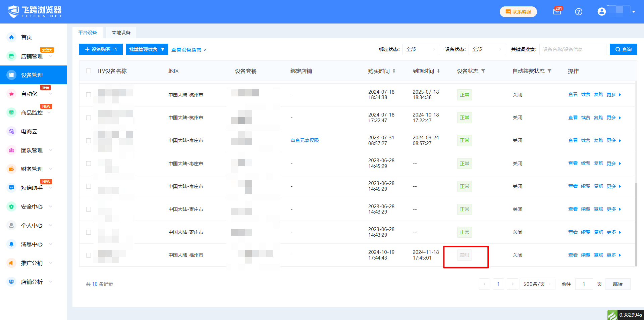The height and width of the screenshot is (320, 644).
Task: Filter 设备状态 column using funnel icon
Action: 483,71
